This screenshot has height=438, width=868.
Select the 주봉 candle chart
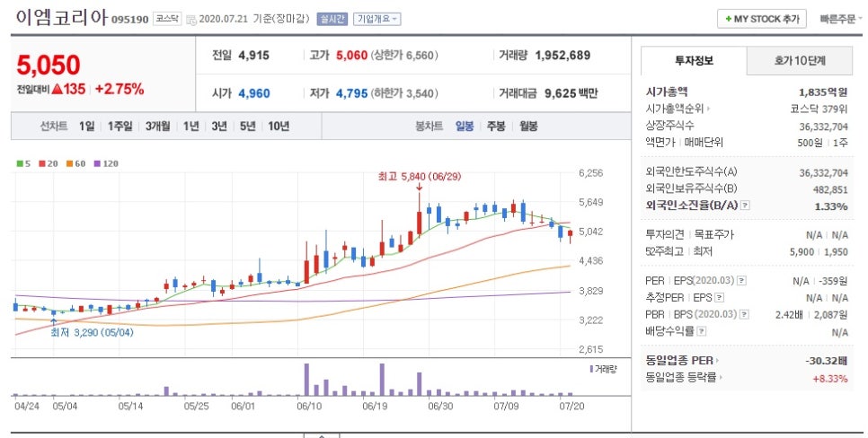click(496, 126)
